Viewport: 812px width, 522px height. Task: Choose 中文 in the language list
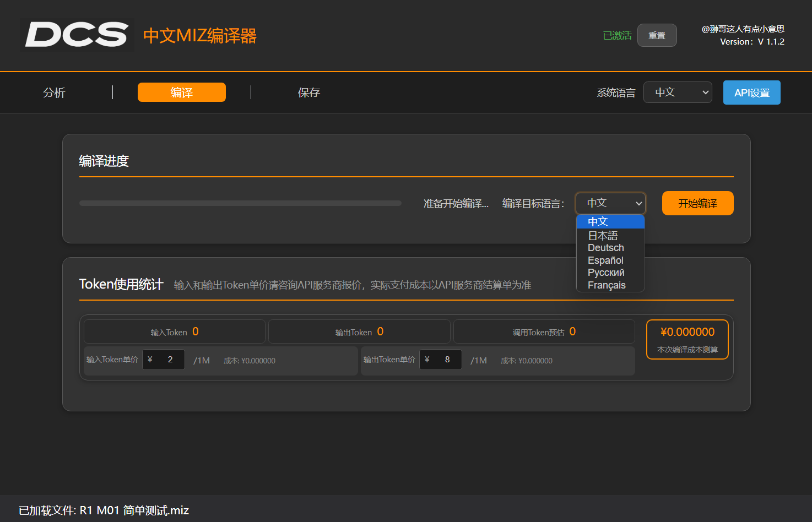pyautogui.click(x=610, y=221)
